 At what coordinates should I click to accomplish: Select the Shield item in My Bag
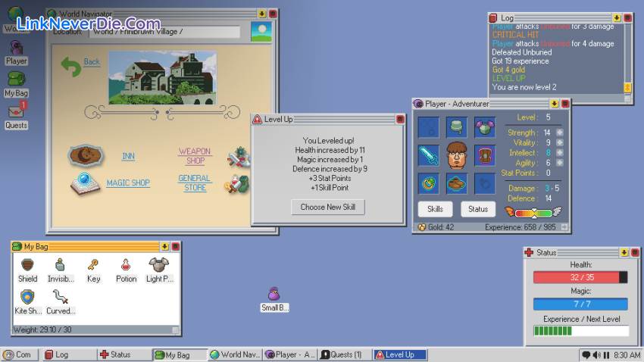pos(27,270)
